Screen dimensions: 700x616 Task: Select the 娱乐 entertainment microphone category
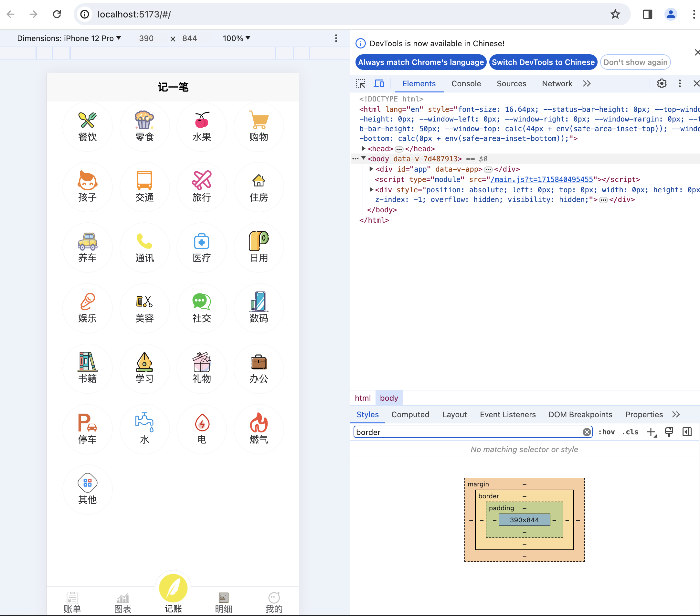87,308
